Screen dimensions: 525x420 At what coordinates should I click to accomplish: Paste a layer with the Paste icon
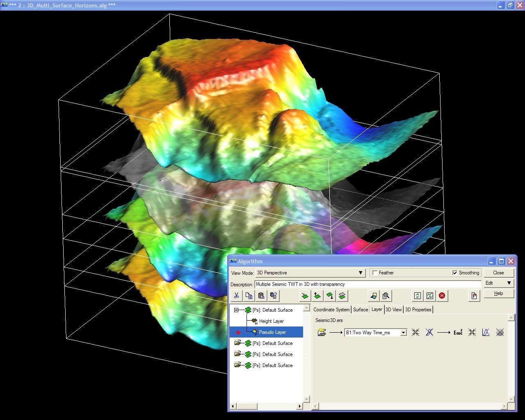click(x=261, y=295)
